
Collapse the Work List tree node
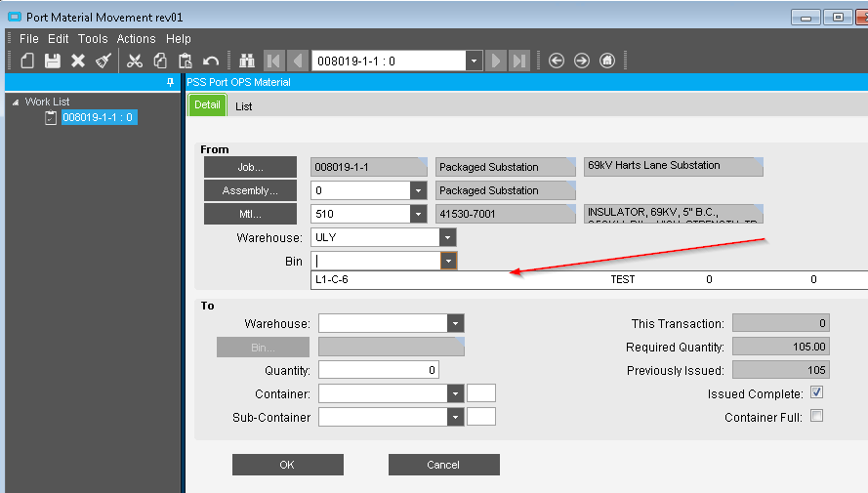click(16, 103)
